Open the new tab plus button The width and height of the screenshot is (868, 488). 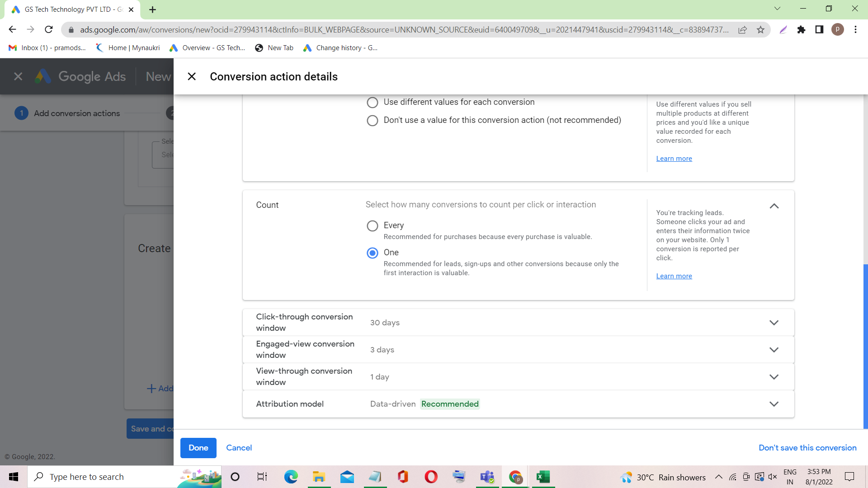click(152, 9)
